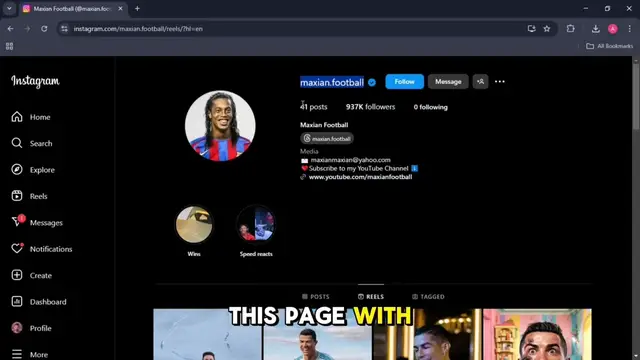Open Notifications in sidebar
This screenshot has height=360, width=640.
(x=42, y=249)
